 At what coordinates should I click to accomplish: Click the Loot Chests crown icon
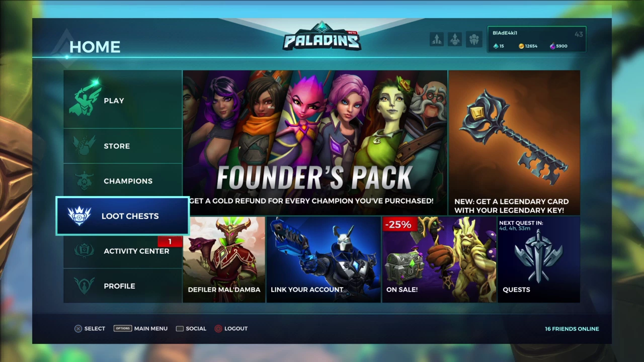coord(79,216)
